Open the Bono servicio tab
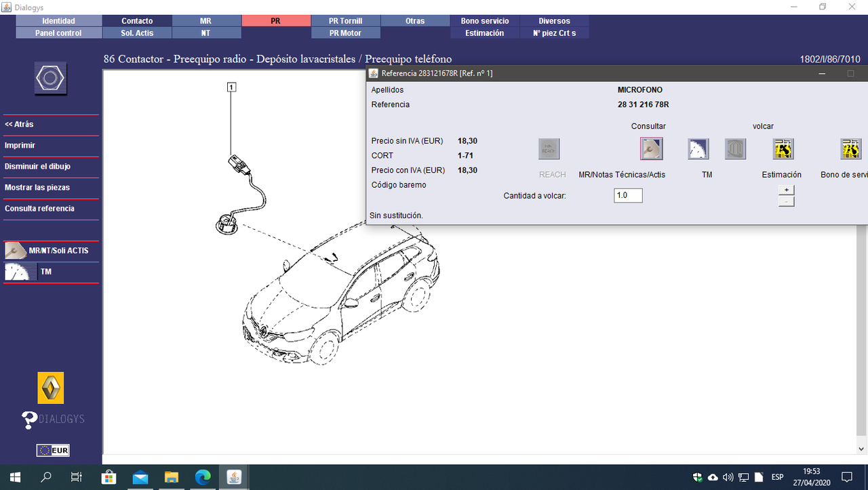Viewport: 868px width, 490px height. point(485,21)
